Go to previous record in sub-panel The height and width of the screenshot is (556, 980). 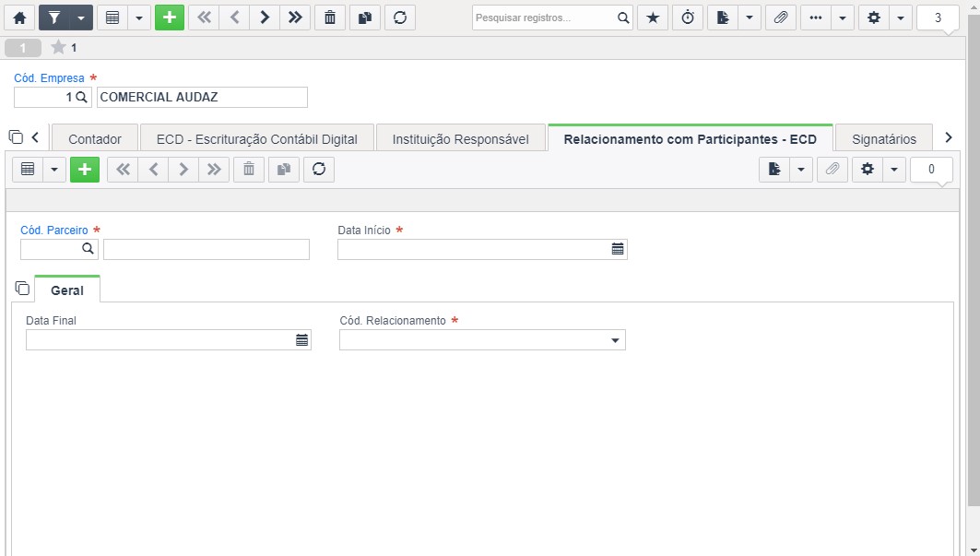coord(153,169)
